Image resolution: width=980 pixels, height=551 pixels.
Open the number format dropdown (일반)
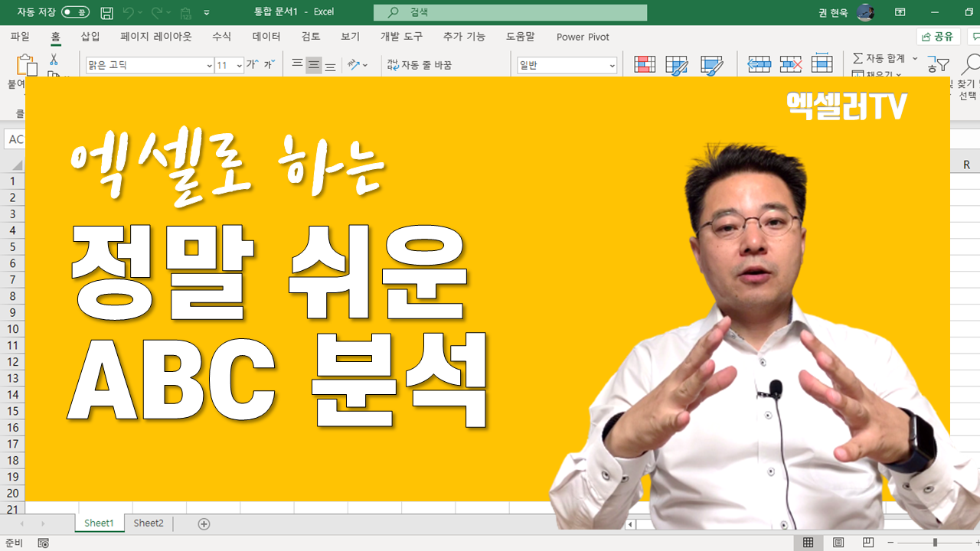612,66
